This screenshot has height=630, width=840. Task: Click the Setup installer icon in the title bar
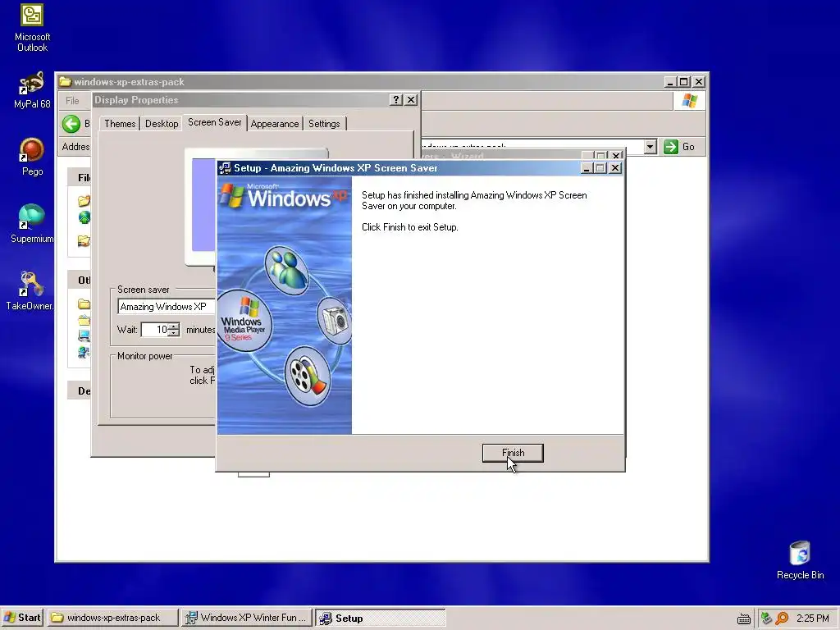coord(226,167)
